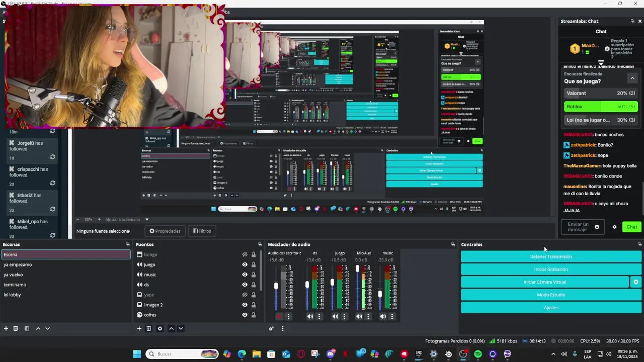The height and width of the screenshot is (362, 644).
Task: Hide the music source
Action: pos(245,275)
